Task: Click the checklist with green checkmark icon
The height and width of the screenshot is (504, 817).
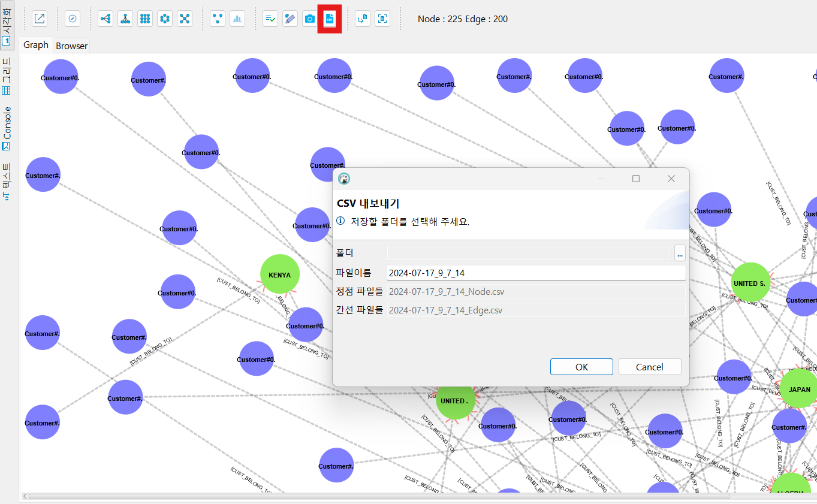Action: click(x=270, y=19)
